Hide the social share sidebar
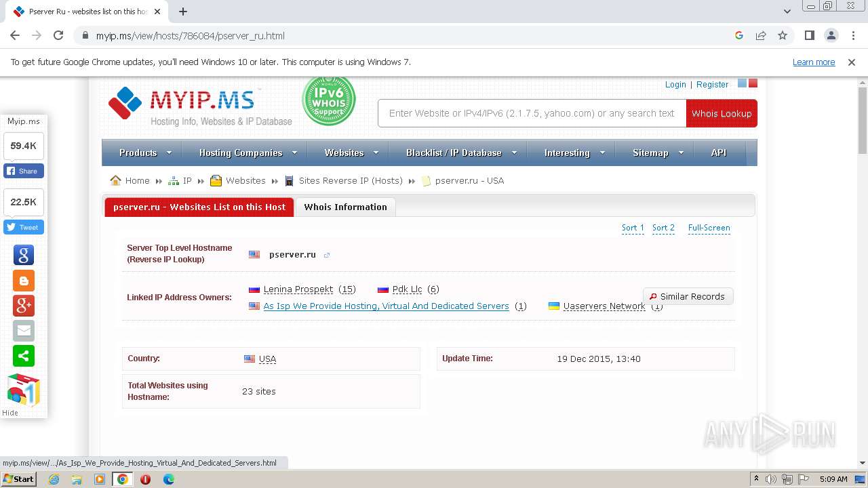This screenshot has width=868, height=488. (10, 413)
